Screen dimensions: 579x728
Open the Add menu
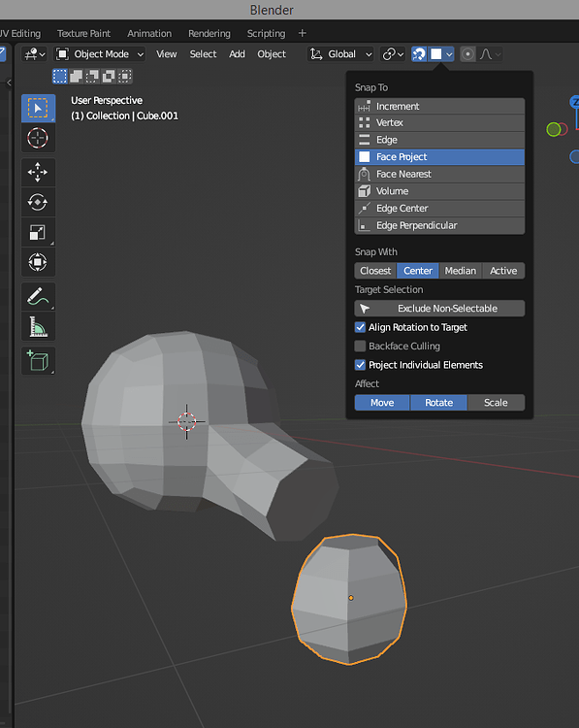coord(237,54)
